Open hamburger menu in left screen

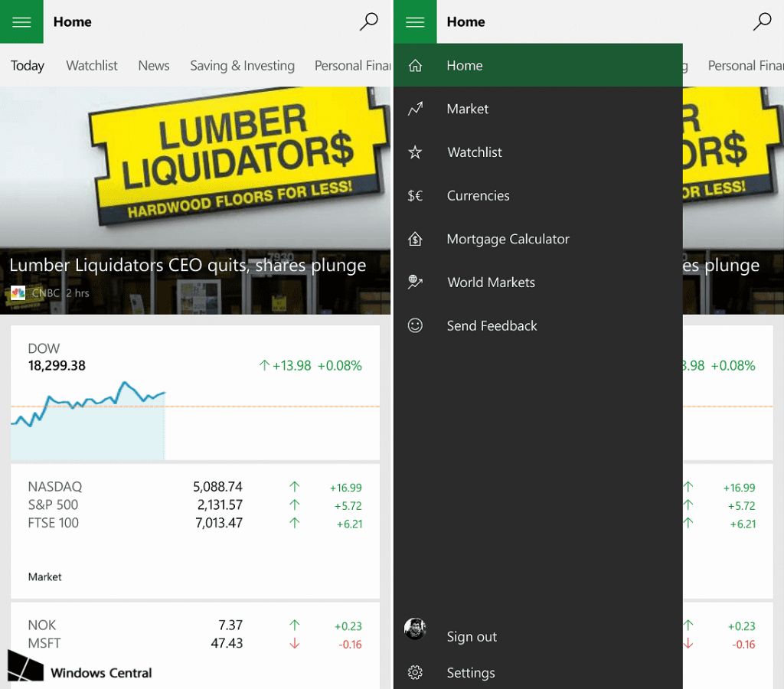[21, 21]
